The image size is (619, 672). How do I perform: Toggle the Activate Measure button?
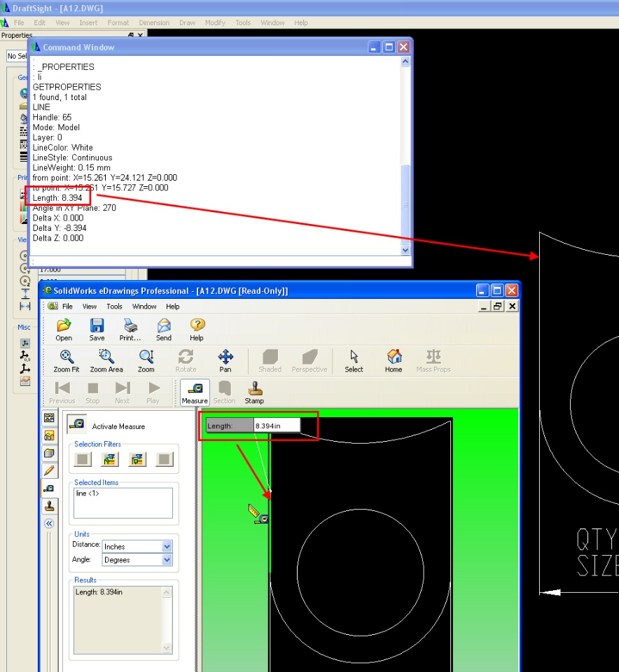click(77, 425)
